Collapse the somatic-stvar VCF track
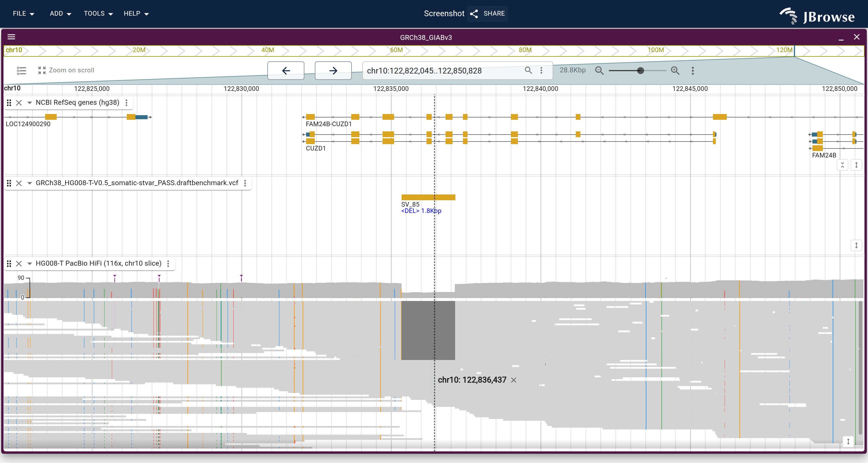This screenshot has height=463, width=868. (30, 183)
